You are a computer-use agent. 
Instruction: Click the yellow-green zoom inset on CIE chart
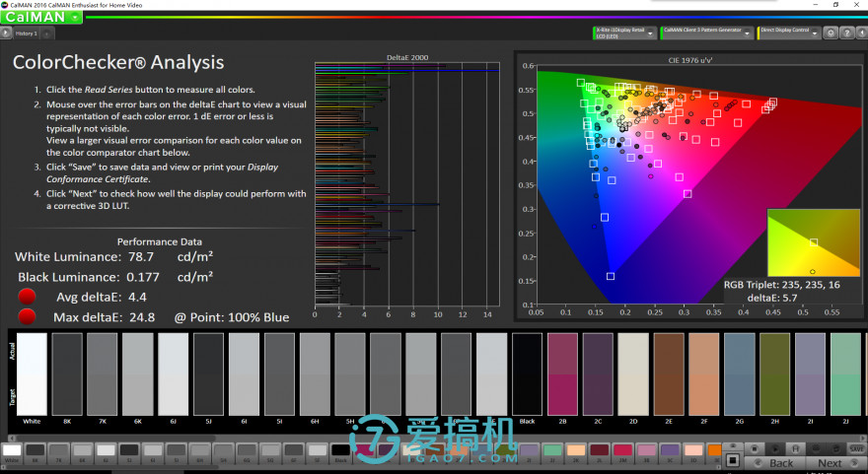[x=813, y=242]
